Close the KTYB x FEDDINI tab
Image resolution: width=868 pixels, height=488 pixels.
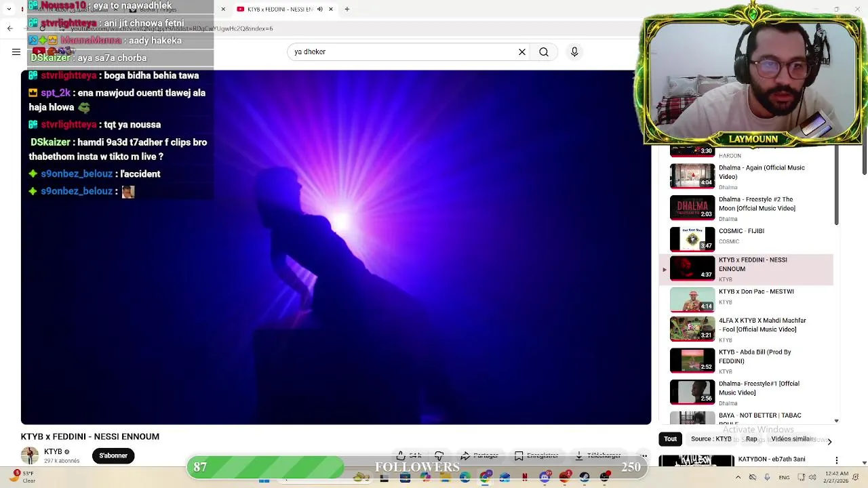331,9
